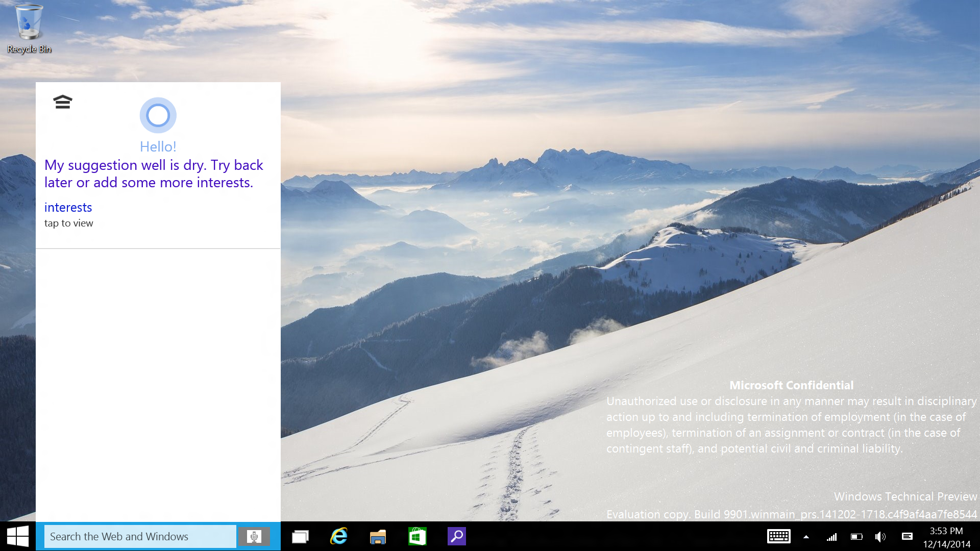Toggle voice input with the microphone button

(x=255, y=536)
